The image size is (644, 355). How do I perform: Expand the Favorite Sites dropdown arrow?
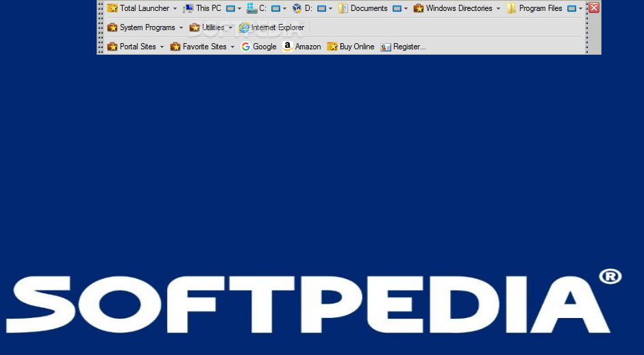point(232,47)
